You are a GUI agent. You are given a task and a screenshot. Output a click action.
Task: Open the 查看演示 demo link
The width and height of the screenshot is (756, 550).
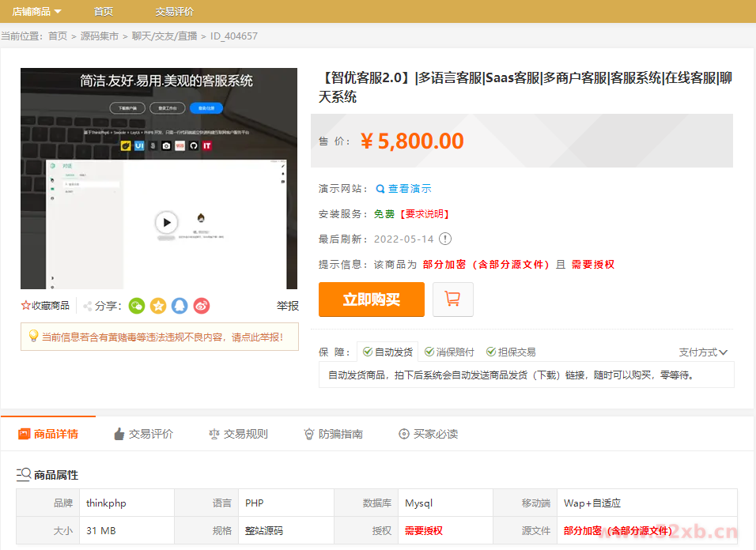403,189
